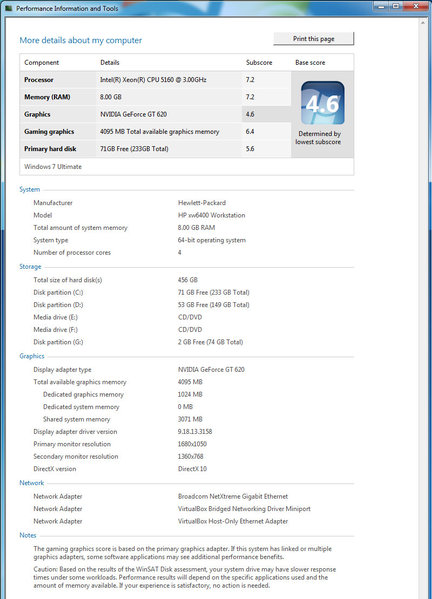
Task: Click the 4.6 base score badge
Action: [x=322, y=103]
